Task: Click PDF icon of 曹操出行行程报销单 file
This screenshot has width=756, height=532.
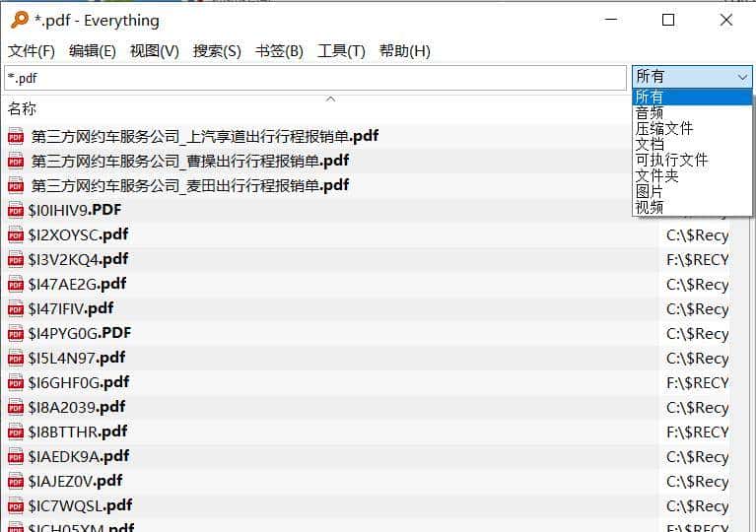Action: 16,161
